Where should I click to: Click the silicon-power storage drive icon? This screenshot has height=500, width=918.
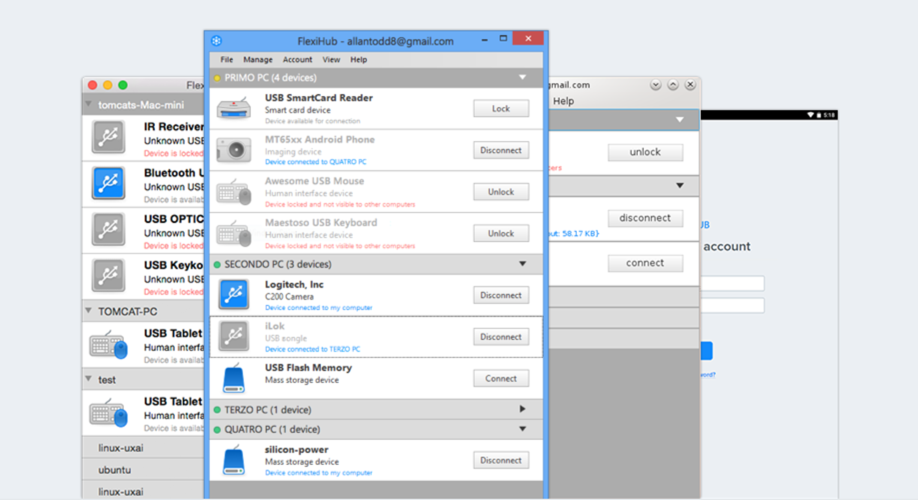234,460
